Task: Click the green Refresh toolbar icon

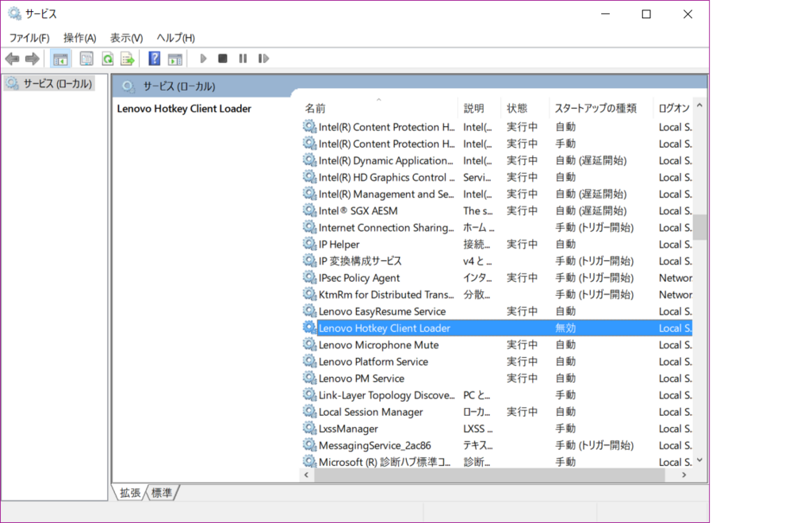Action: click(x=107, y=59)
